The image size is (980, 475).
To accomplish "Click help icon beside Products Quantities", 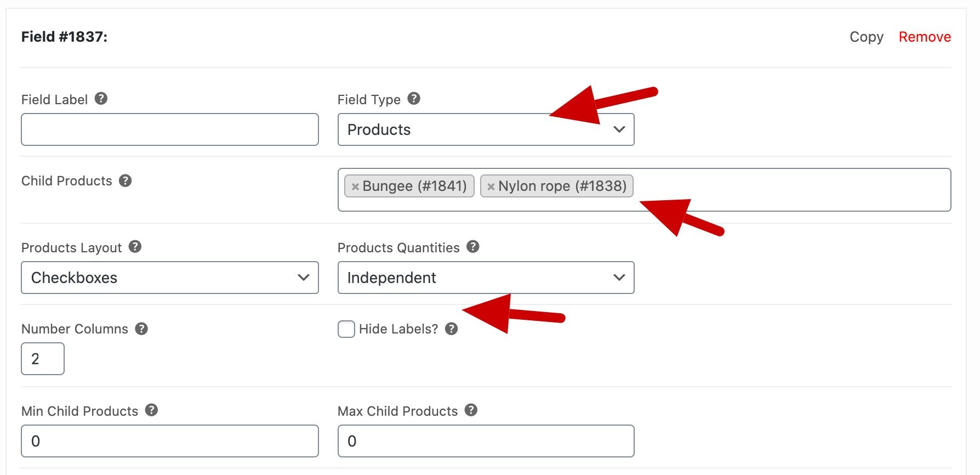I will coord(472,247).
